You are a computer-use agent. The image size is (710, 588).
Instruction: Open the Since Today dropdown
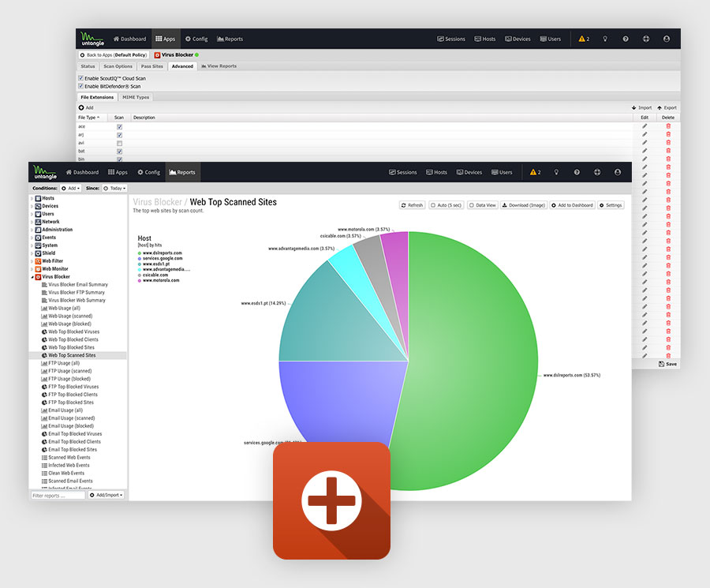[x=114, y=188]
